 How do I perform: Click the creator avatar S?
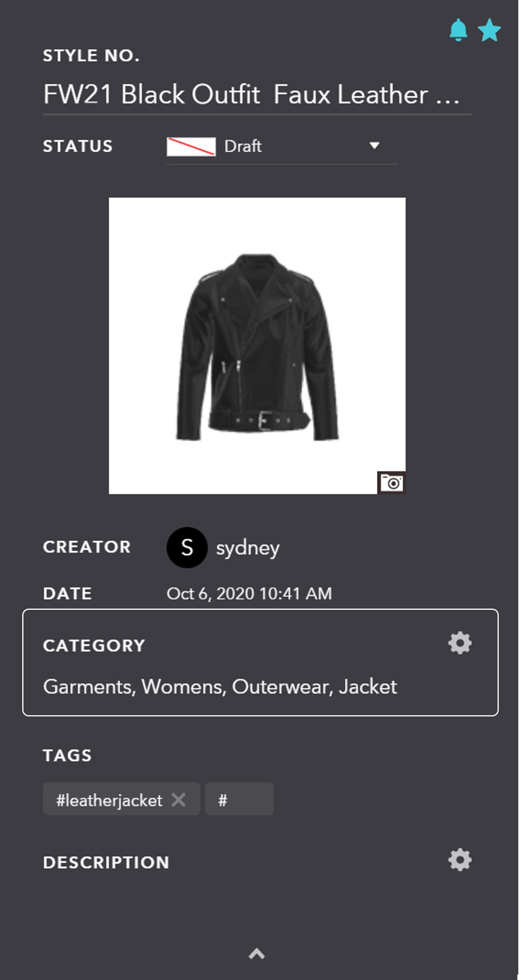187,548
